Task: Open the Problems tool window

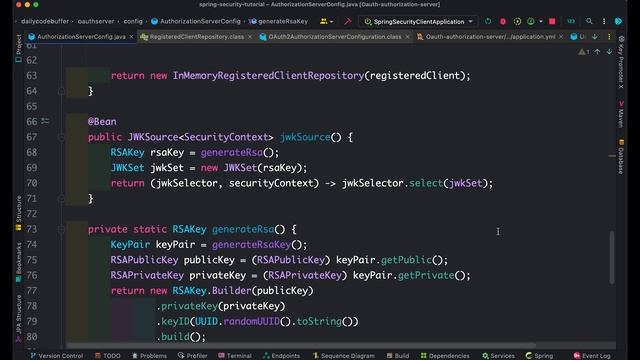Action: pyautogui.click(x=149, y=356)
